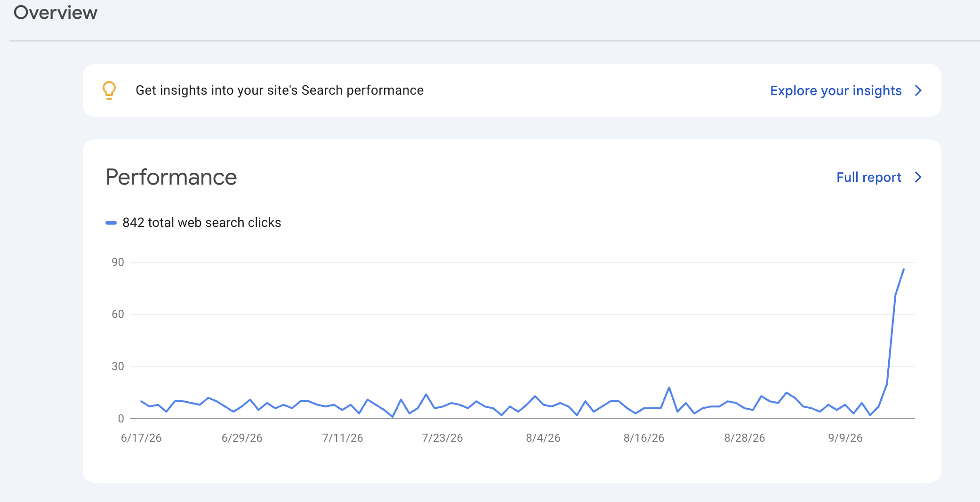This screenshot has width=980, height=502.
Task: Click the 8/16/26 date label
Action: (x=644, y=438)
